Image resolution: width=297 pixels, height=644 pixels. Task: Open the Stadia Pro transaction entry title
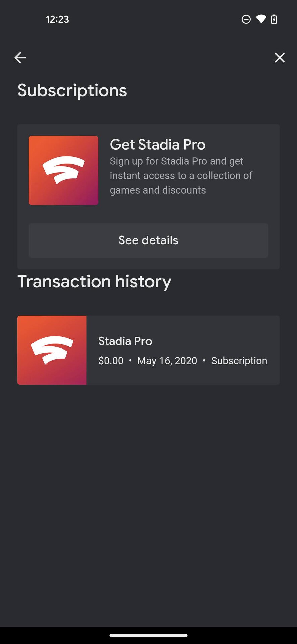pos(125,341)
